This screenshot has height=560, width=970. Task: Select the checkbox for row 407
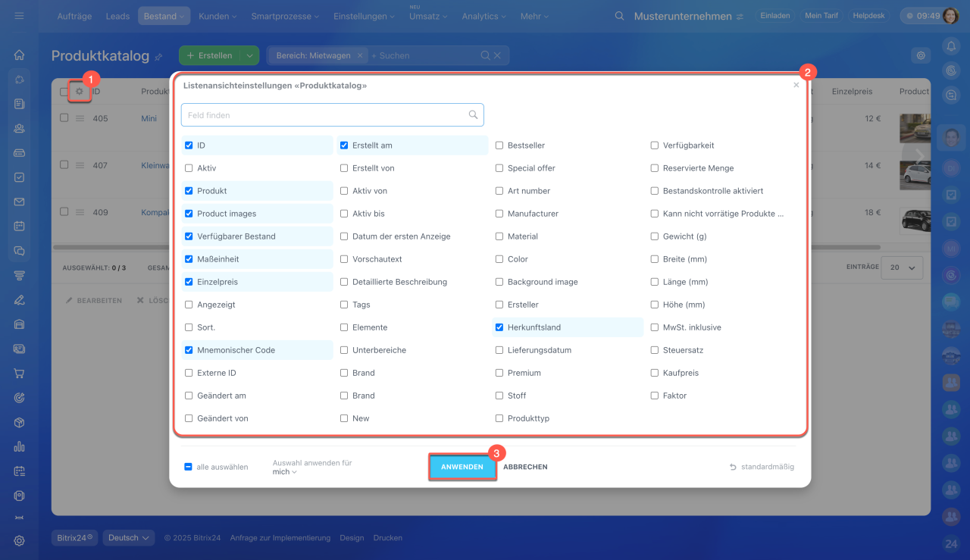(x=64, y=164)
